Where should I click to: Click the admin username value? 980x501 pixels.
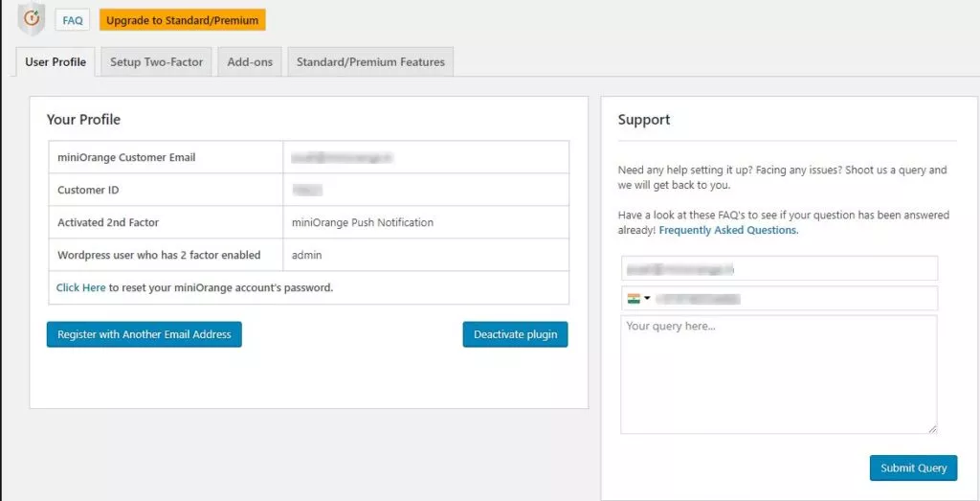307,255
